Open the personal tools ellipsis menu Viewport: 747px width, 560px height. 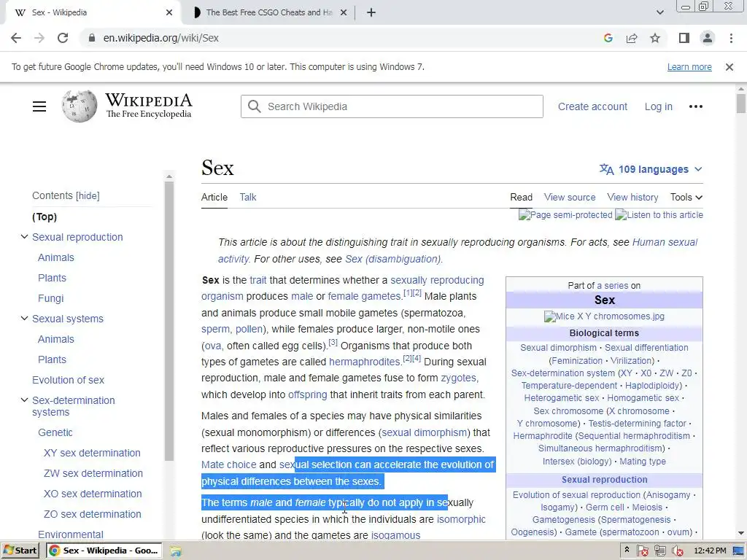coord(695,106)
